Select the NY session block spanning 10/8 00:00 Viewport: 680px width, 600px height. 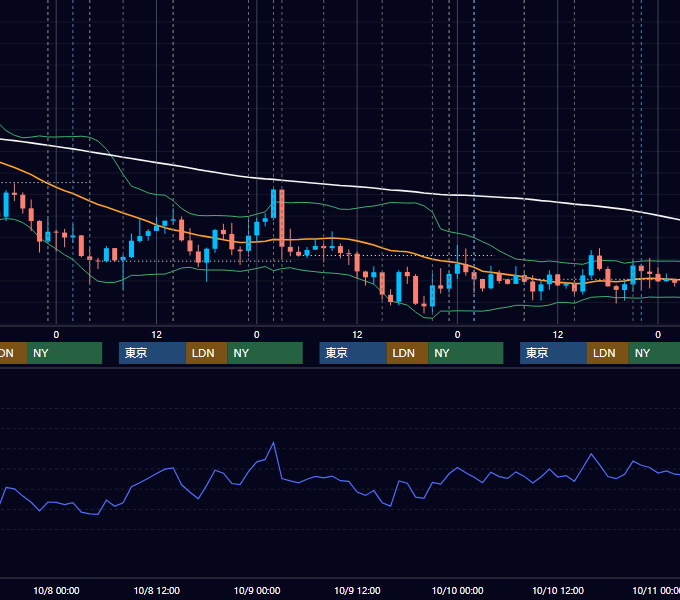[x=64, y=353]
